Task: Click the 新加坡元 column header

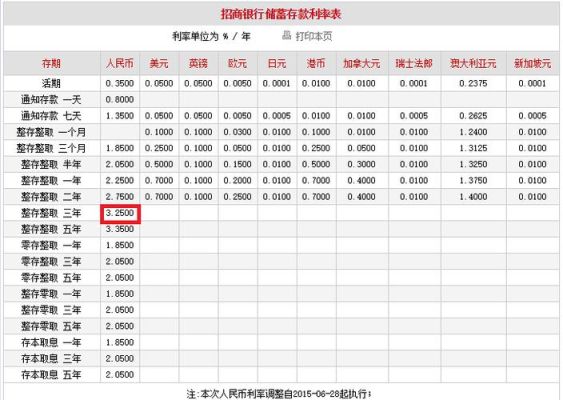Action: tap(532, 63)
